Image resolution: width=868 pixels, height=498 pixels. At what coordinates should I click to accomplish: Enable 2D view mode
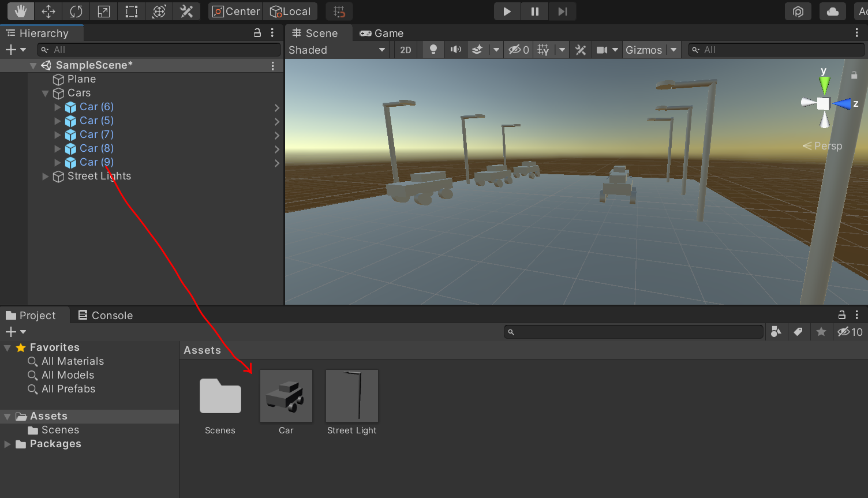click(x=405, y=50)
